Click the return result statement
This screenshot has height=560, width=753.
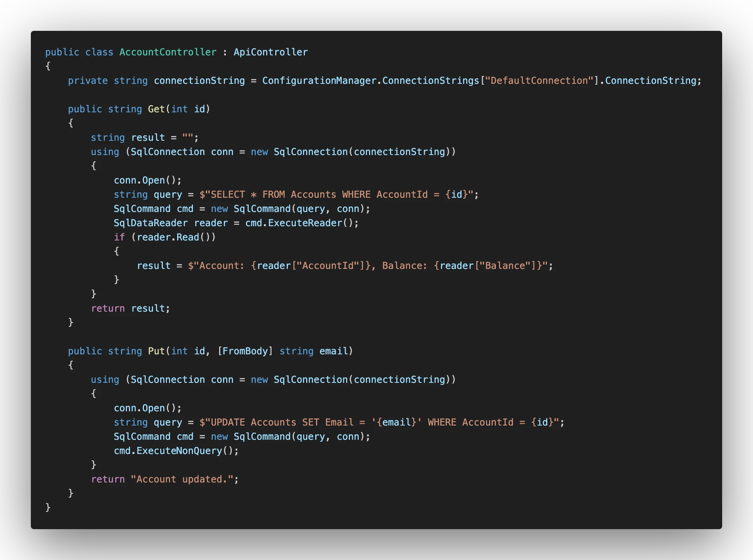[131, 308]
